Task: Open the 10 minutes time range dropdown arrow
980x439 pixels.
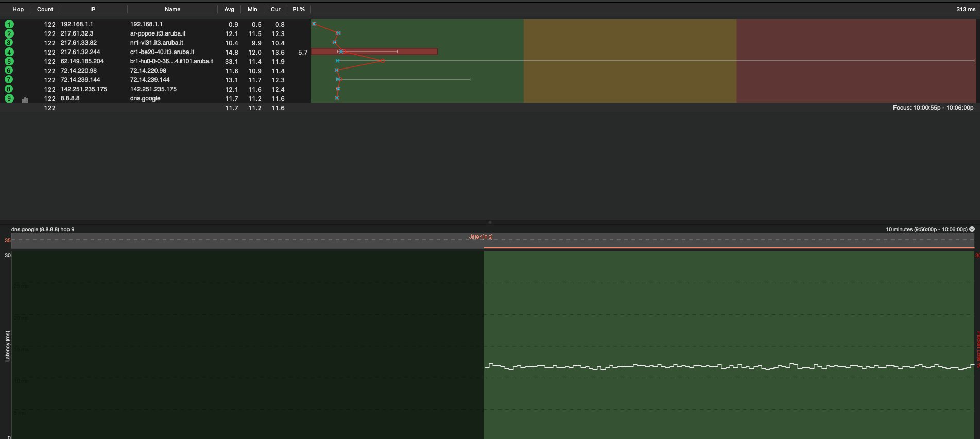Action: 972,229
